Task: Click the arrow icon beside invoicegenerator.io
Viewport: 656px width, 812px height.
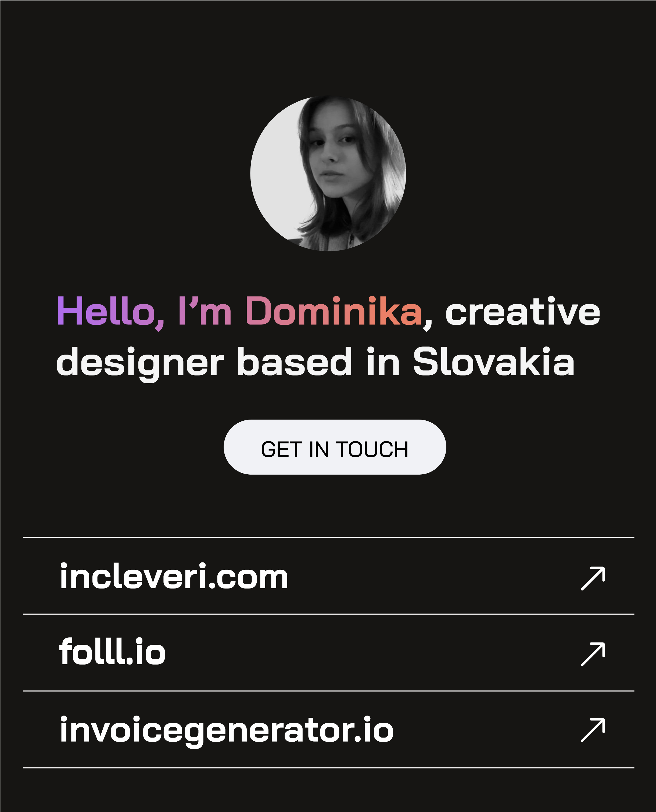Action: pyautogui.click(x=593, y=730)
